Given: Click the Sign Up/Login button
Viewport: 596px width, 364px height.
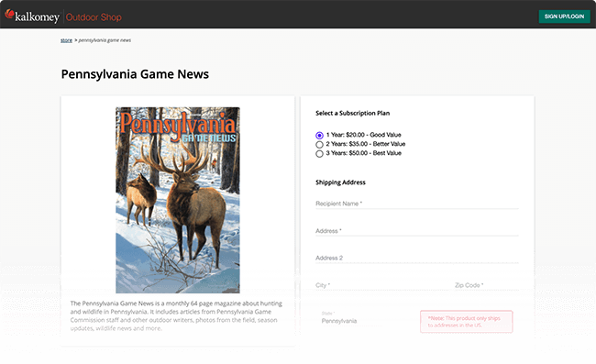Looking at the screenshot, I should [x=564, y=17].
